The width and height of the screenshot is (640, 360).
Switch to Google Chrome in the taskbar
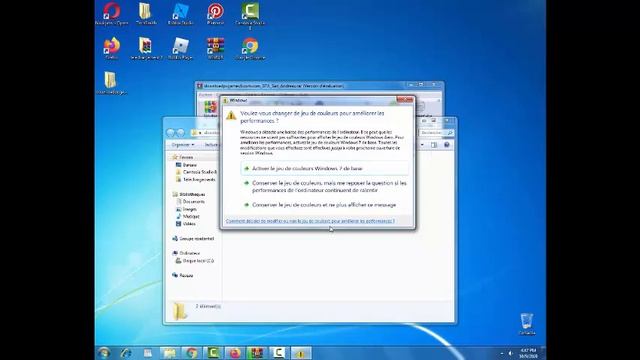tap(191, 353)
